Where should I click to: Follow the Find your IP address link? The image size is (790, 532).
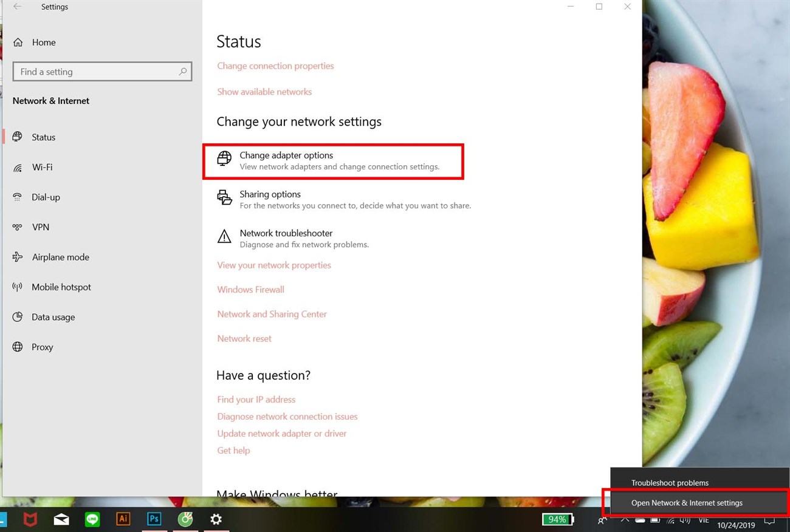[256, 400]
